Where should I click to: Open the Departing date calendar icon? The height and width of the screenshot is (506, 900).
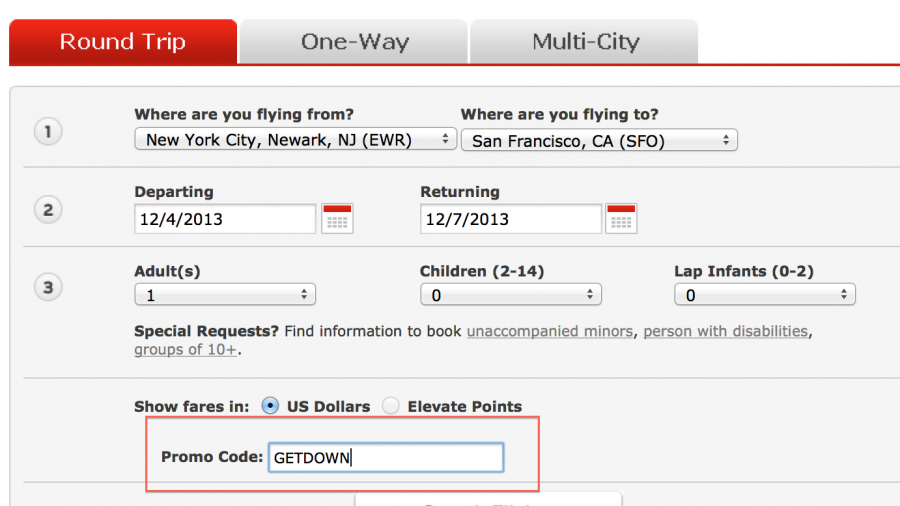tap(337, 219)
